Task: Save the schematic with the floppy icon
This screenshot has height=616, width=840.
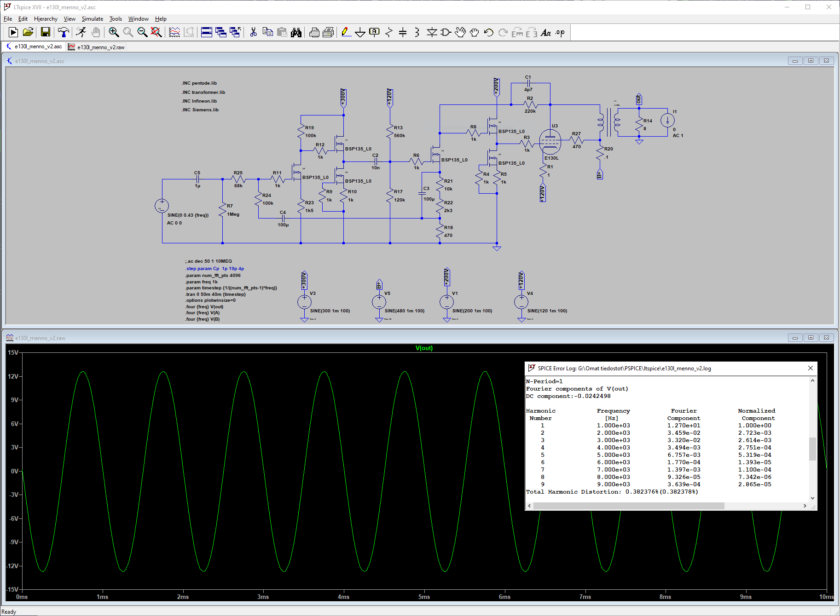Action: (45, 32)
